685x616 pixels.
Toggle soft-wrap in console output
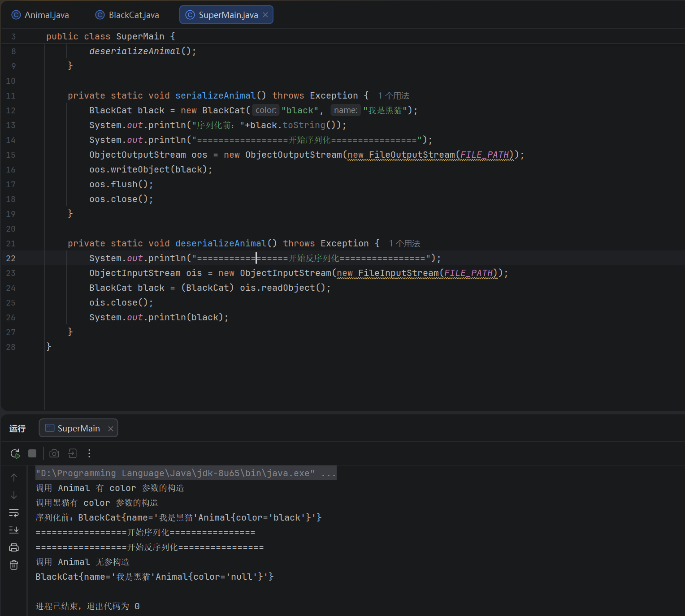(14, 513)
